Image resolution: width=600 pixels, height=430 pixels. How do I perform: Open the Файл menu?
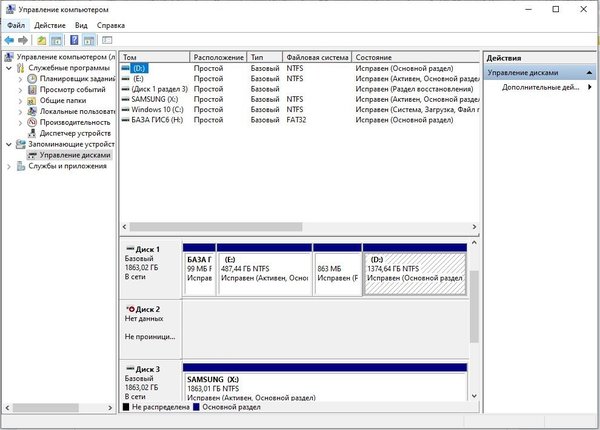[x=16, y=25]
